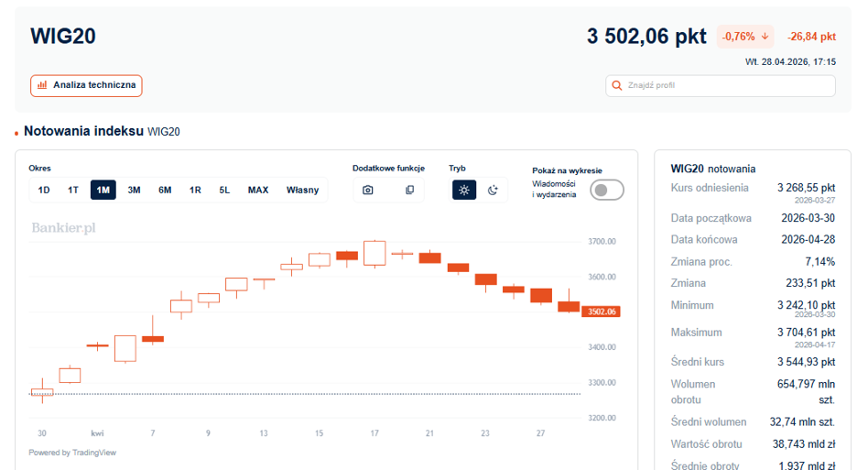Click the Wolumen obrotu value 654,797 mln
The image size is (868, 470).
point(806,384)
